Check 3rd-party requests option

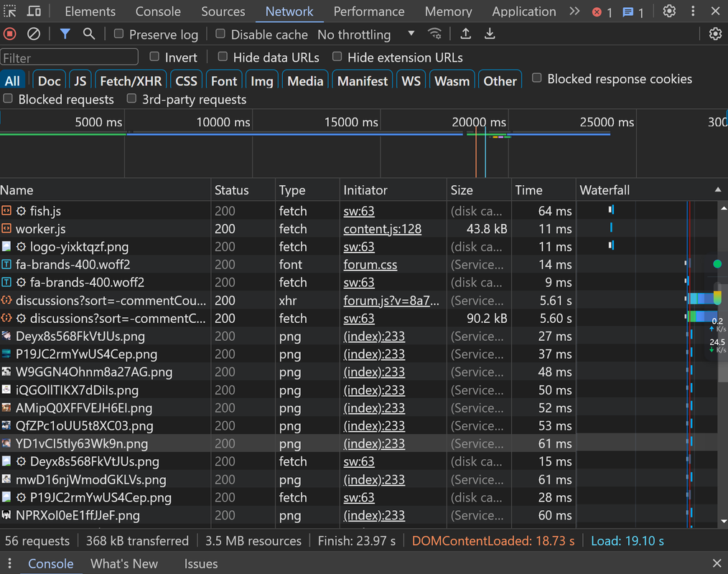point(132,98)
